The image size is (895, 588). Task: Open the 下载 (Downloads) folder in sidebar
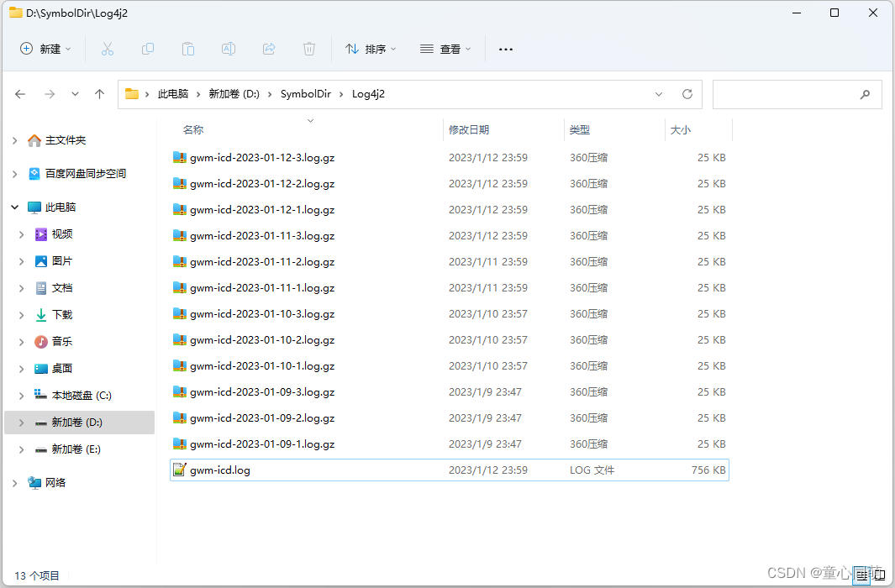[x=62, y=315]
